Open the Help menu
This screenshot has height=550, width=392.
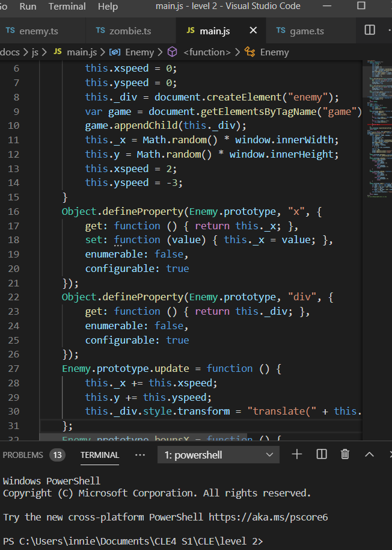[108, 6]
